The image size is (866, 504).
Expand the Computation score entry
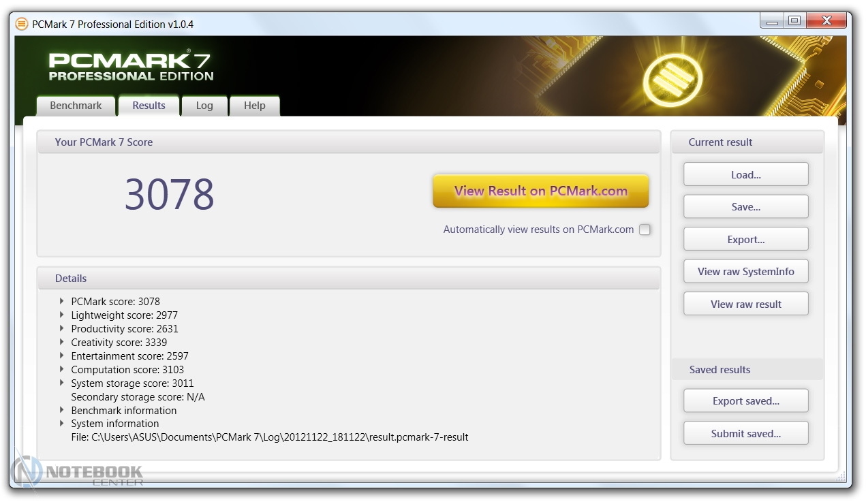click(x=63, y=369)
